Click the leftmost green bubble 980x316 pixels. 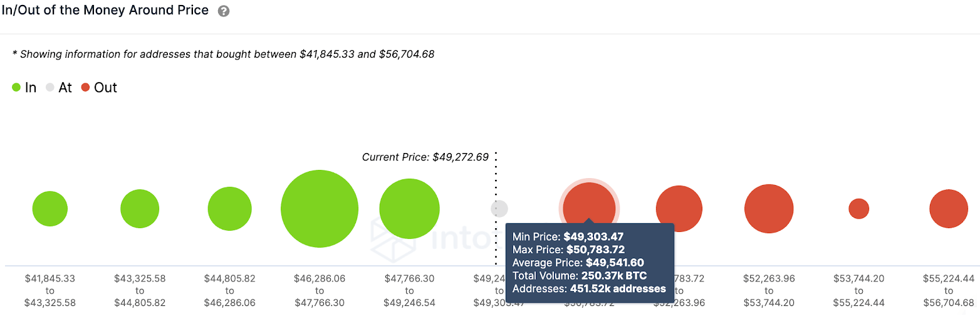[50, 209]
